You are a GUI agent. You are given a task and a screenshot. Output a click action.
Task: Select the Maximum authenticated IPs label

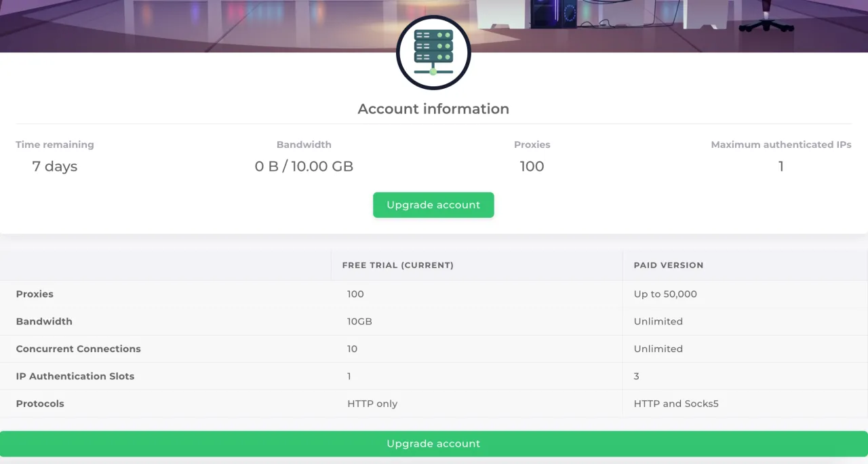click(781, 144)
